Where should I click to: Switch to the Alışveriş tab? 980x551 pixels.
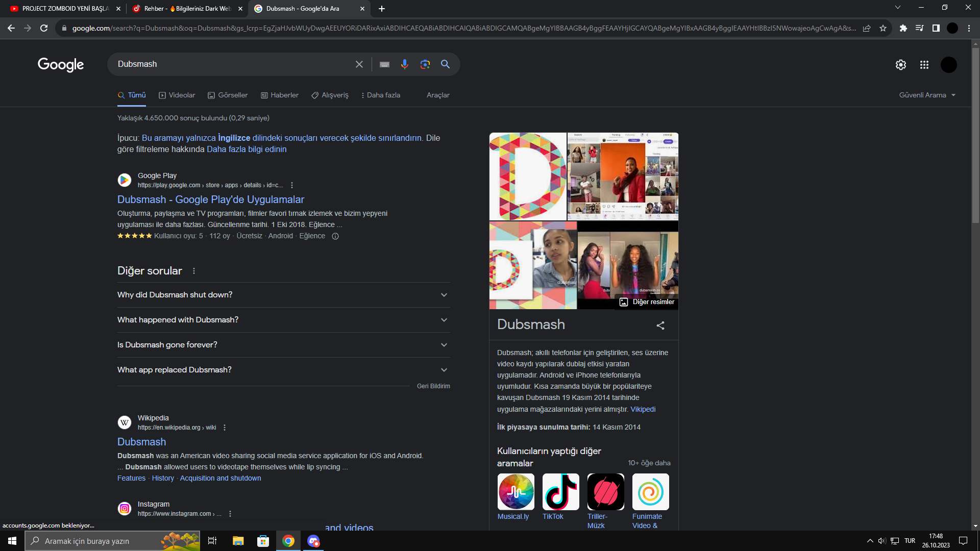coord(330,95)
